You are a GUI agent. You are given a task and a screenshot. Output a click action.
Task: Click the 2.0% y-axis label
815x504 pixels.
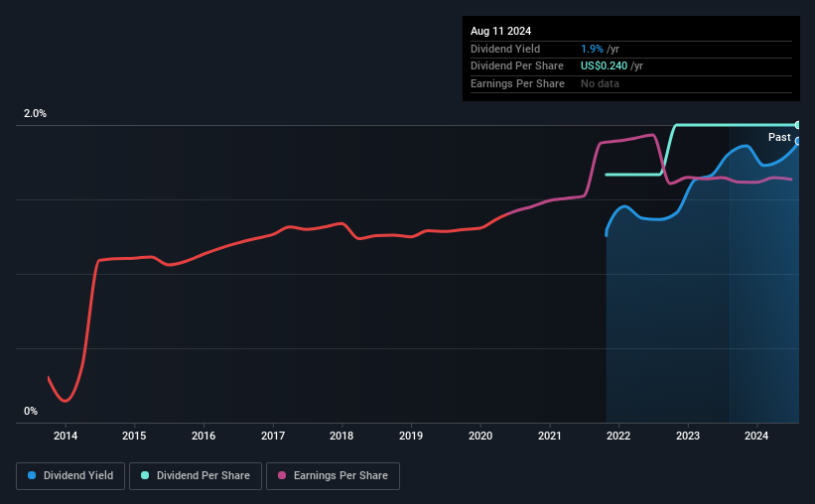point(36,114)
